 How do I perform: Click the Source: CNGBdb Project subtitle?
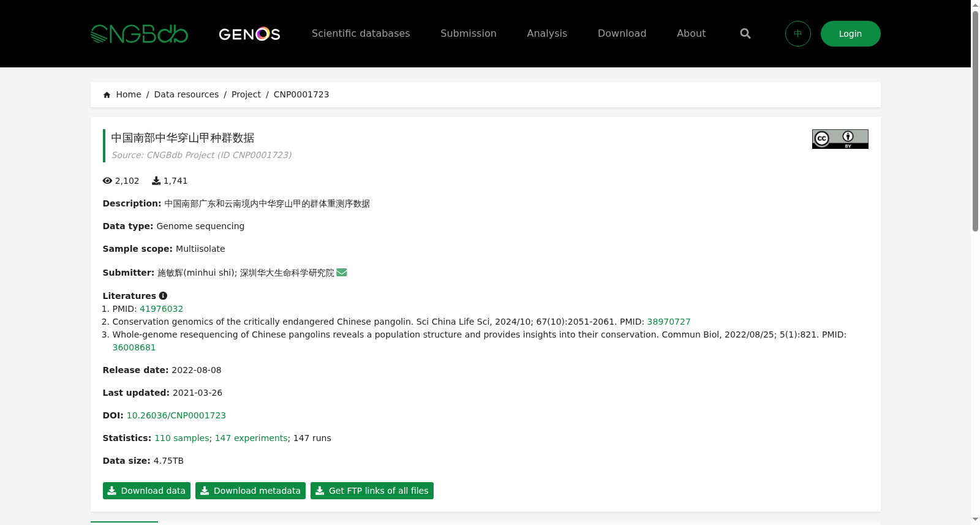tap(202, 155)
